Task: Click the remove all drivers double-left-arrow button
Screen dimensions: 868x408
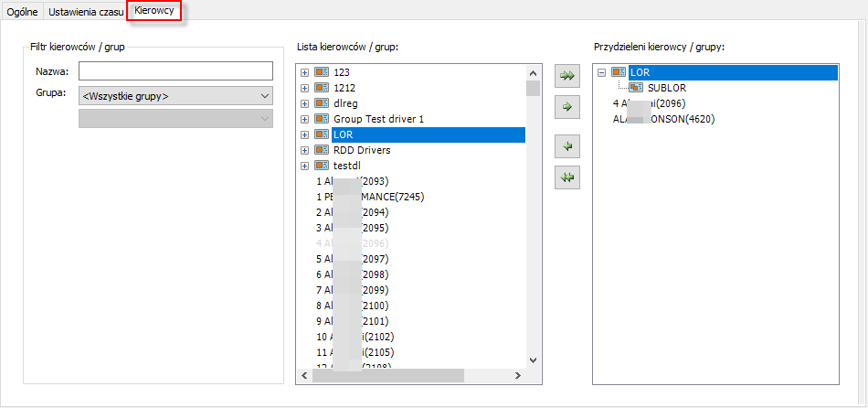Action: point(567,177)
